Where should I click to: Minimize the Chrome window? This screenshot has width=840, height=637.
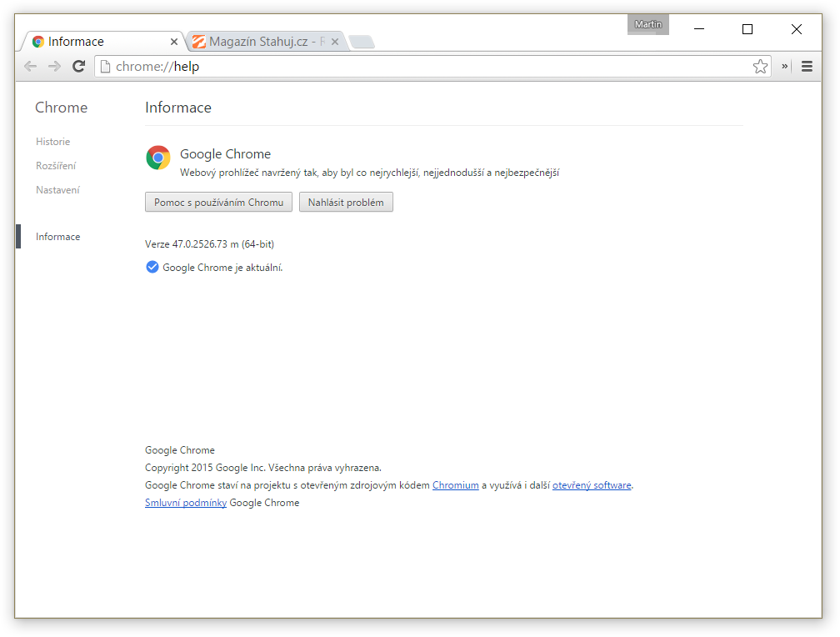[x=699, y=29]
